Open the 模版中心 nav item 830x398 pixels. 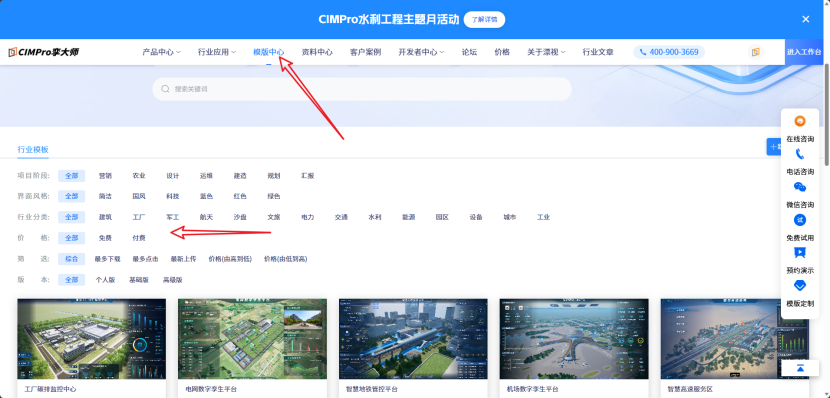(x=268, y=52)
